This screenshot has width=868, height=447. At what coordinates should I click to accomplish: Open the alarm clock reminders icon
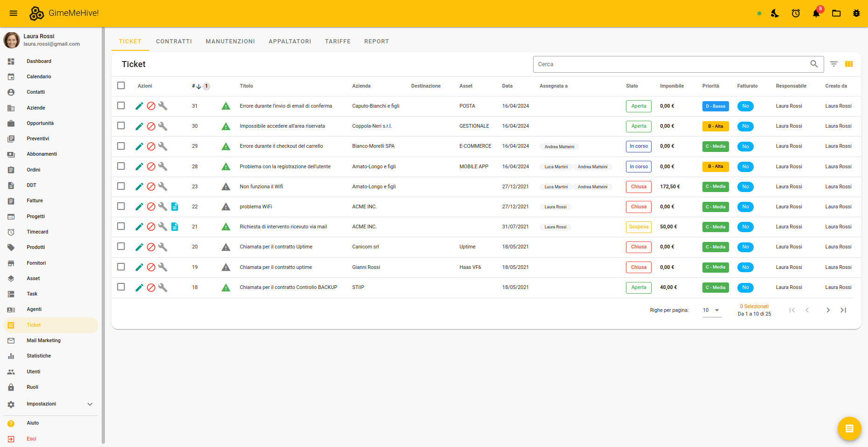pyautogui.click(x=796, y=13)
